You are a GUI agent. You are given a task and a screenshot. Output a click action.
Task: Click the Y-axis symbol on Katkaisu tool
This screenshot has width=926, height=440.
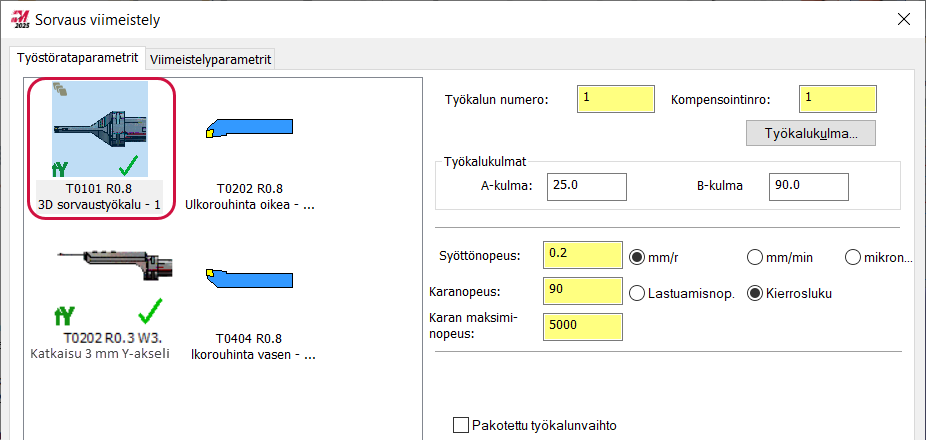pyautogui.click(x=64, y=316)
